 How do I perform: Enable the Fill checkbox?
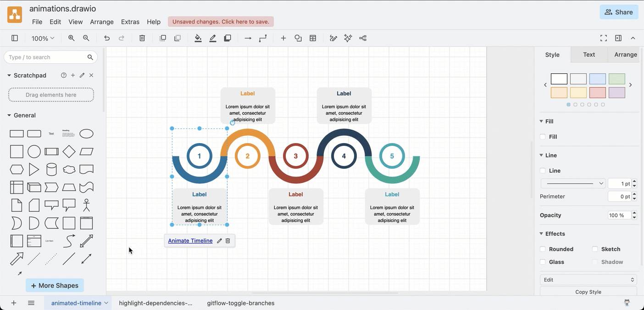543,137
